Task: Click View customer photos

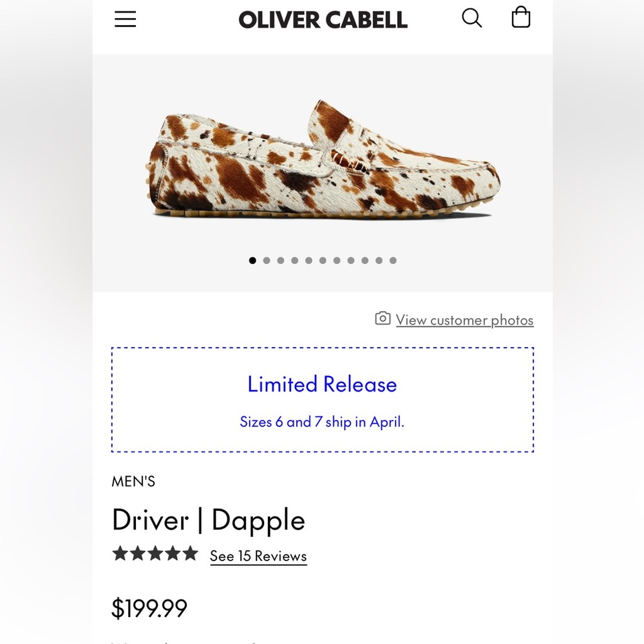Action: tap(464, 319)
